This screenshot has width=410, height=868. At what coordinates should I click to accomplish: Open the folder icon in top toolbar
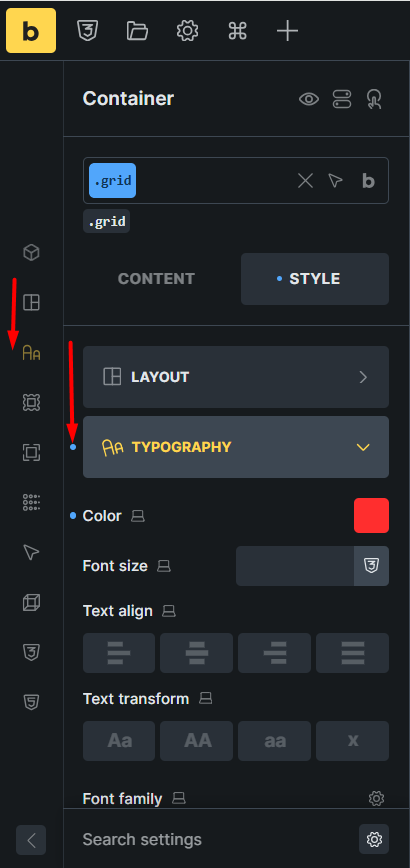[x=137, y=31]
